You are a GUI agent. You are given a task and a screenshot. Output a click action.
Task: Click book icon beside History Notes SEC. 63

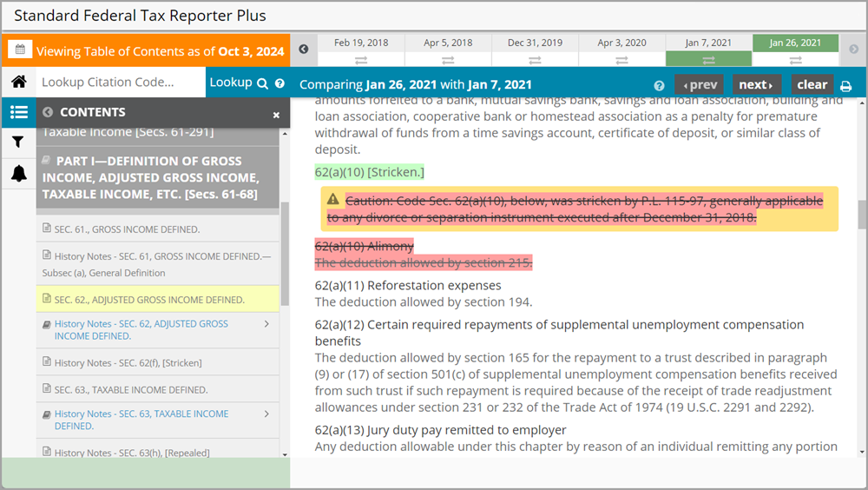click(47, 414)
